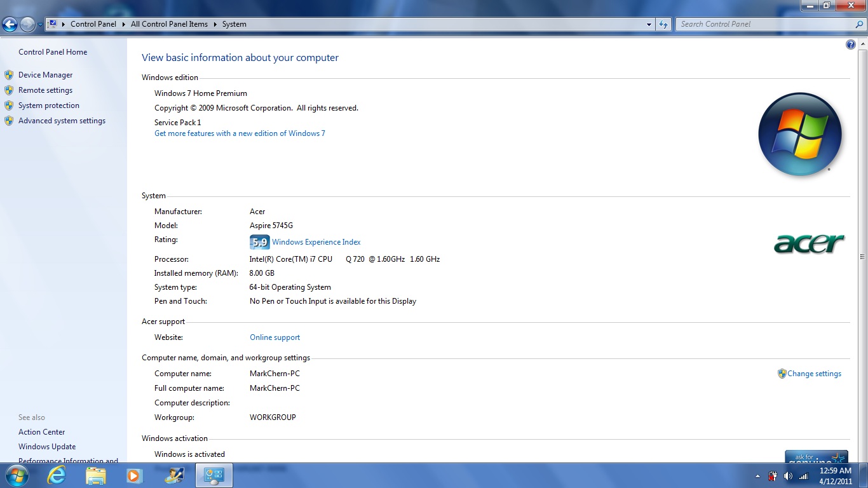Open Windows Experience Index
The height and width of the screenshot is (488, 868).
click(316, 242)
